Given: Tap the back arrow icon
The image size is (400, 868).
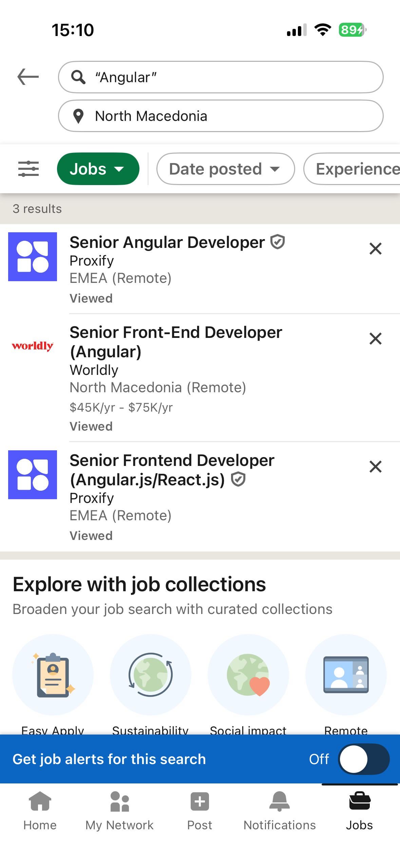Looking at the screenshot, I should tap(28, 77).
